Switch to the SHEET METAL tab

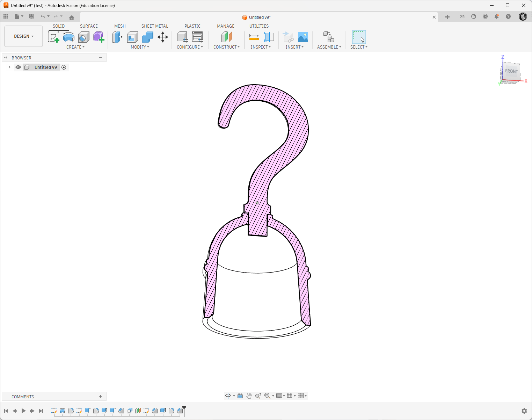pyautogui.click(x=155, y=26)
